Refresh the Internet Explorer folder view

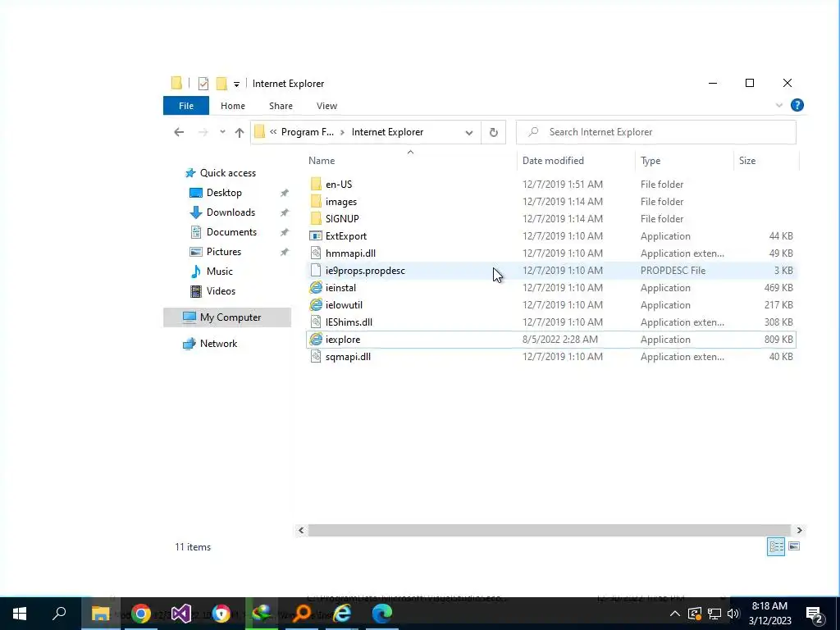(x=493, y=132)
